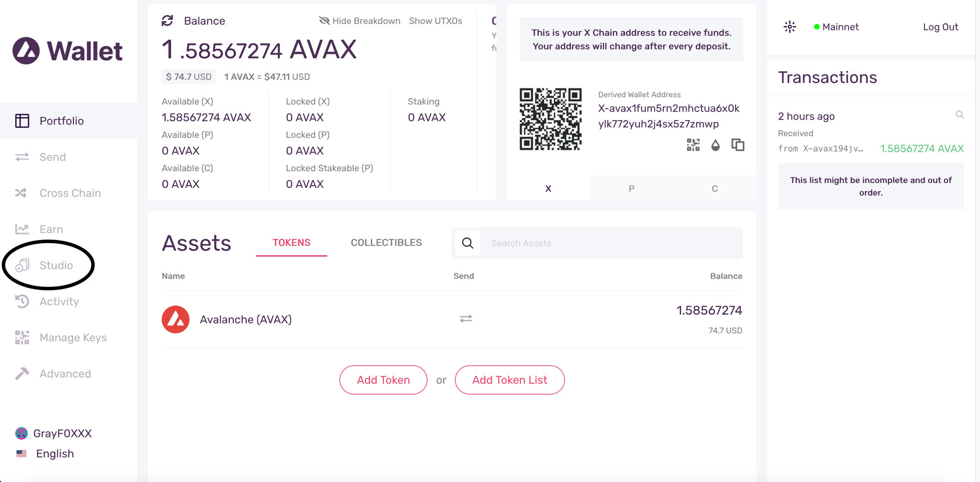Refresh balance with the reload icon

point(168,21)
